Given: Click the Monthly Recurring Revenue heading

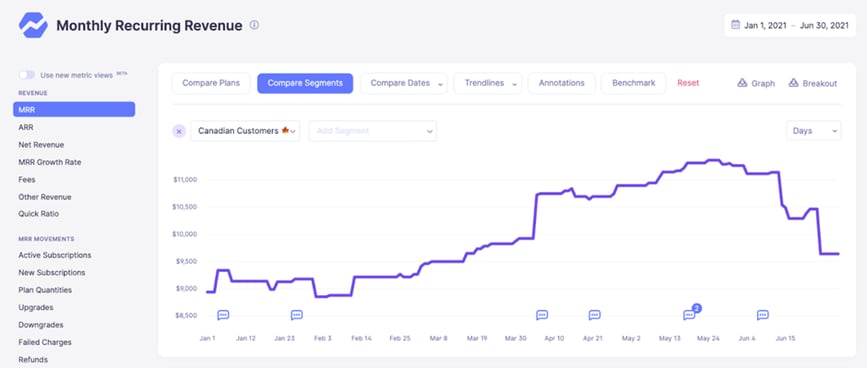Looking at the screenshot, I should (149, 25).
